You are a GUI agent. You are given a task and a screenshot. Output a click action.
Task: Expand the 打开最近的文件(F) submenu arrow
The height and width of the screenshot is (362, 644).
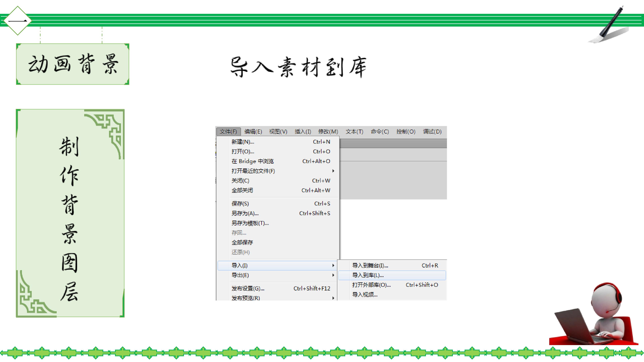pos(333,171)
